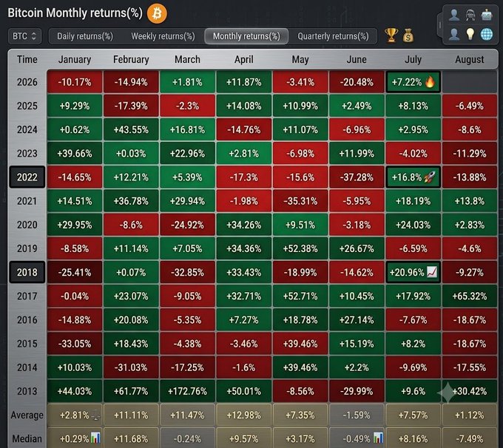Click the +39.66% cell for January 2023

click(x=75, y=153)
